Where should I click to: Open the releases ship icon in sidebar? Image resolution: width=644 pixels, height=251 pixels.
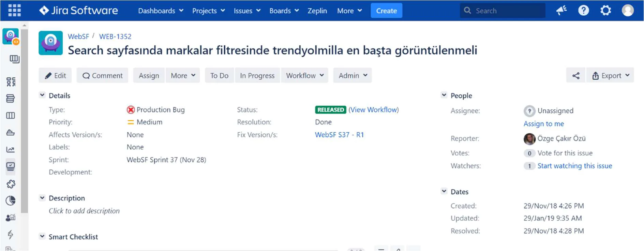coord(11,133)
